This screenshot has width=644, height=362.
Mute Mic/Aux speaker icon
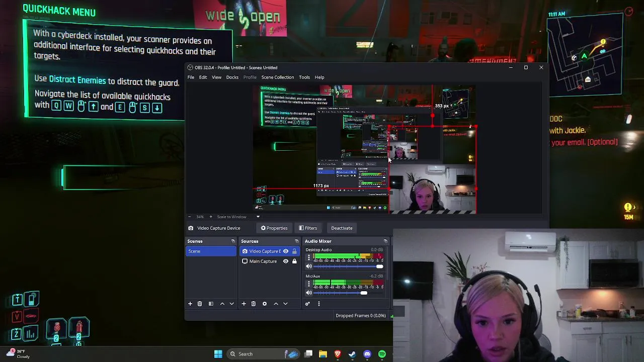click(309, 293)
